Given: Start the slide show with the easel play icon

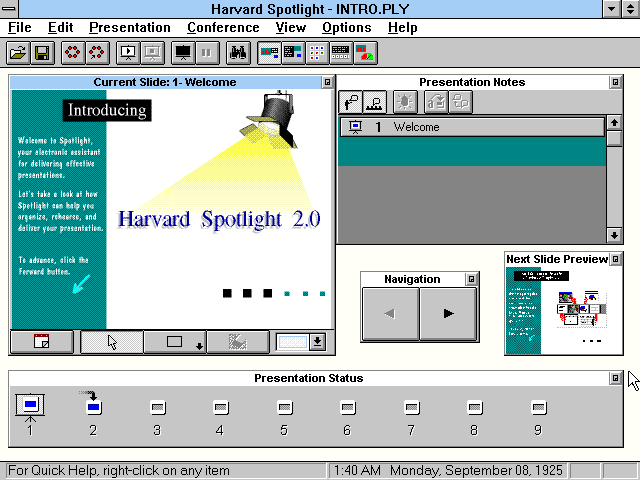Looking at the screenshot, I should click(128, 53).
